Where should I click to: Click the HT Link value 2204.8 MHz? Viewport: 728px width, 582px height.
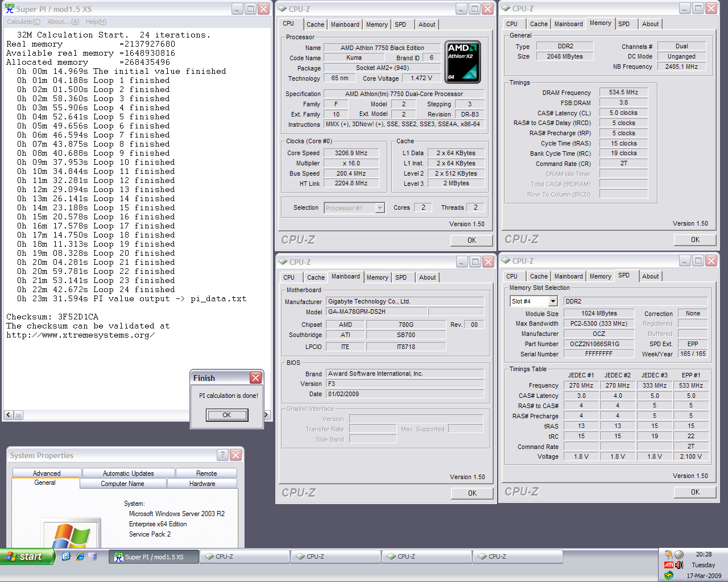(x=351, y=184)
